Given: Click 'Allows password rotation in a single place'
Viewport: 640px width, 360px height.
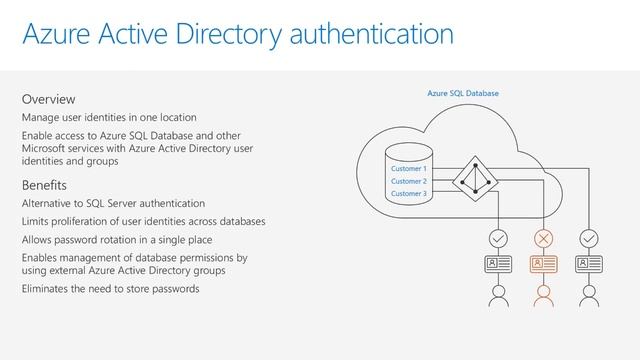Looking at the screenshot, I should [117, 240].
